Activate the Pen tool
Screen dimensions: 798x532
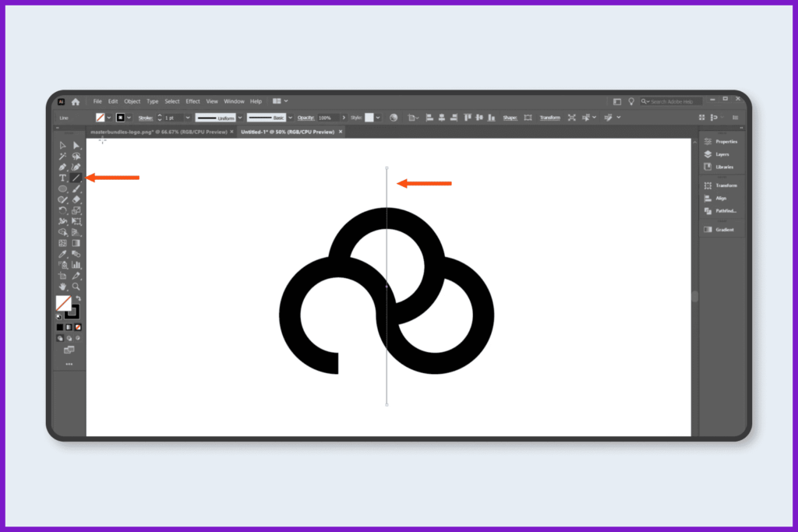click(63, 167)
